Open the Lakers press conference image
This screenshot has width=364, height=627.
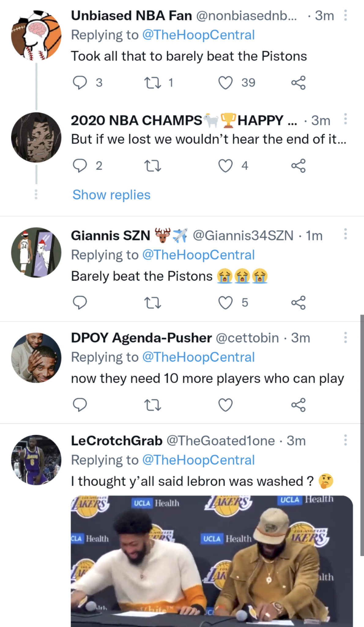click(212, 560)
